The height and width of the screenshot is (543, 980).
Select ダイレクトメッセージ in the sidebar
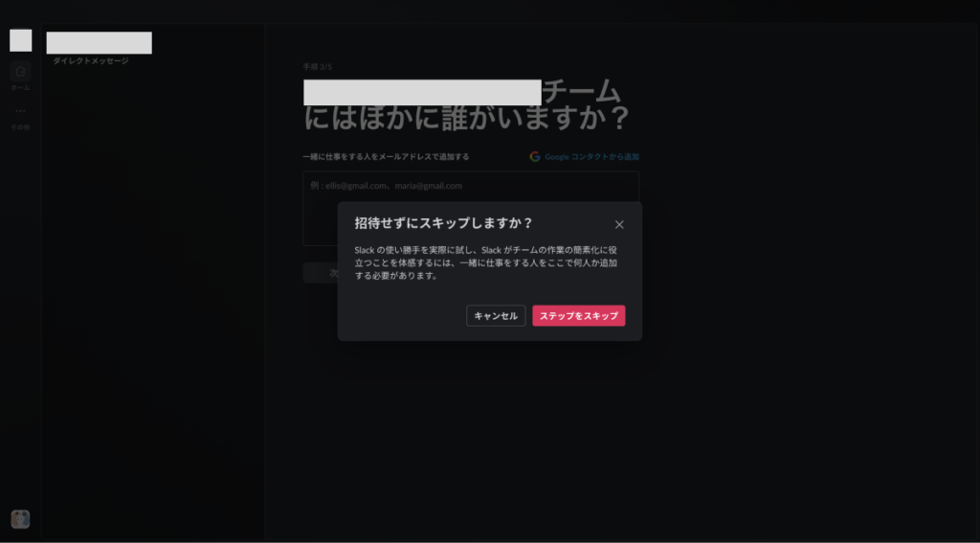(90, 61)
